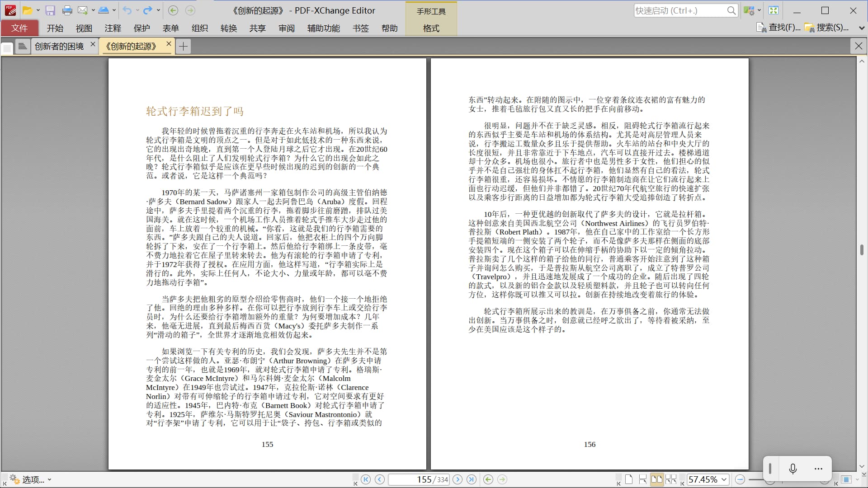Screen dimensions: 868x488
Task: Expand the Open folder dropdown arrow
Action: point(38,10)
